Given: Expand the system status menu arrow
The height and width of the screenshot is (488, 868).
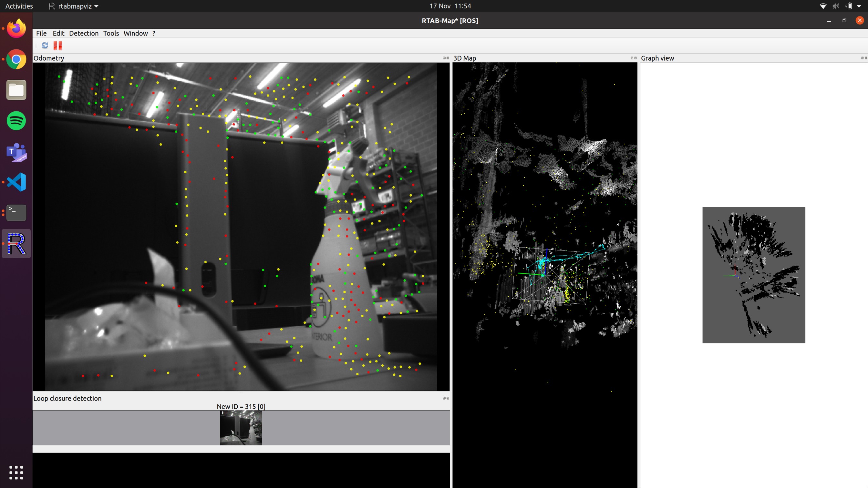Looking at the screenshot, I should coord(859,6).
